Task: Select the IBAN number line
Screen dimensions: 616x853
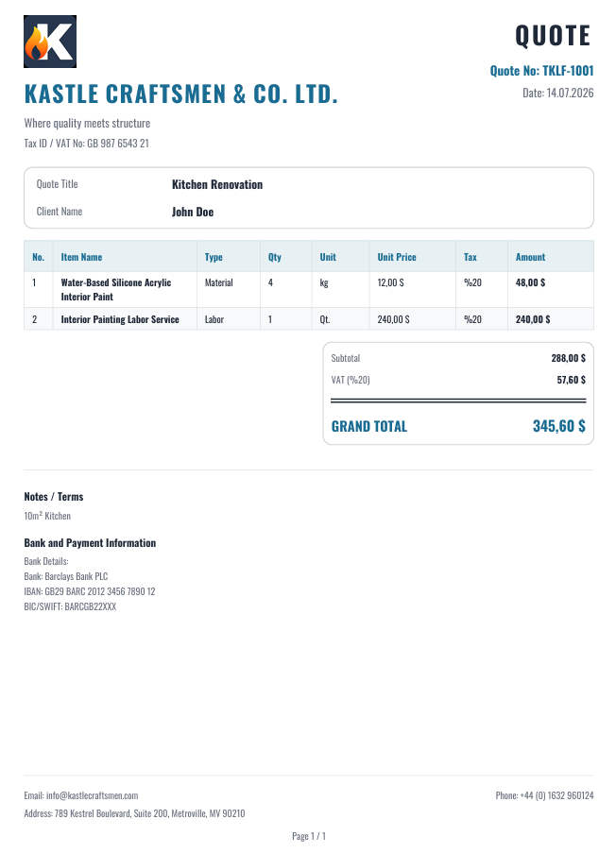Action: [90, 591]
